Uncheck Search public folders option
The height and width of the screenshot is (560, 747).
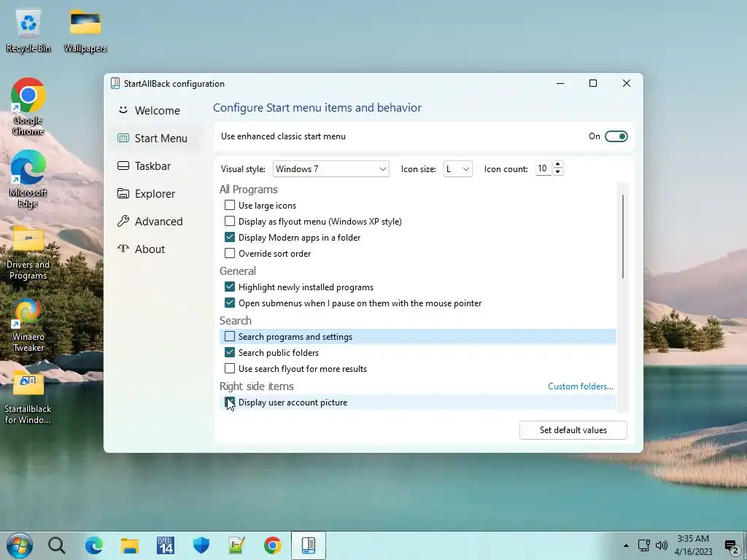point(230,352)
